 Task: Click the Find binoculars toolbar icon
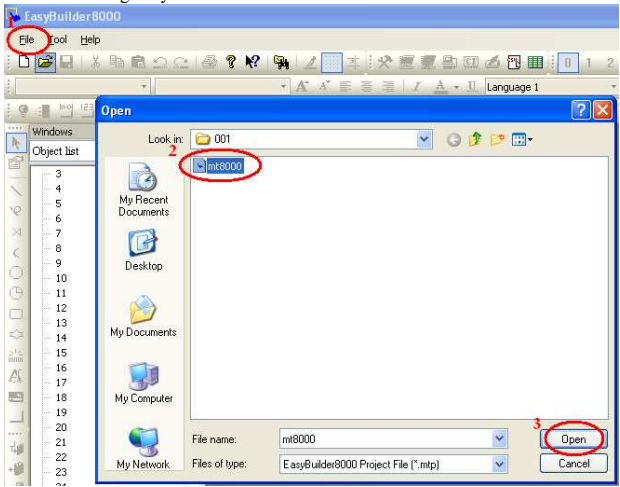pos(281,62)
